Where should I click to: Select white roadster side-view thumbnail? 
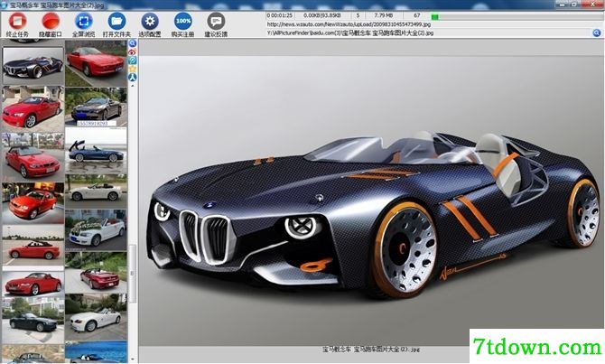[x=96, y=191]
